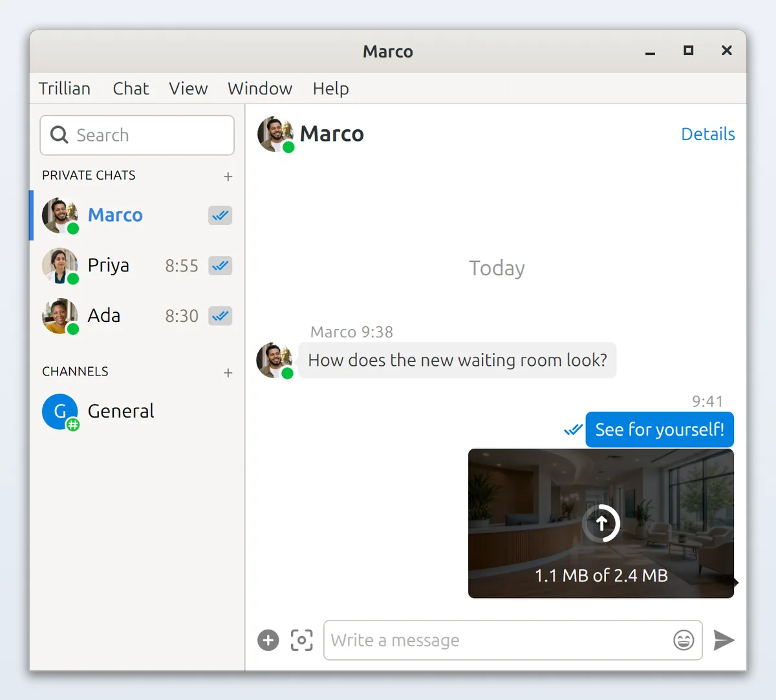The height and width of the screenshot is (700, 776).
Task: Click the 'Today' date separator
Action: click(x=497, y=268)
